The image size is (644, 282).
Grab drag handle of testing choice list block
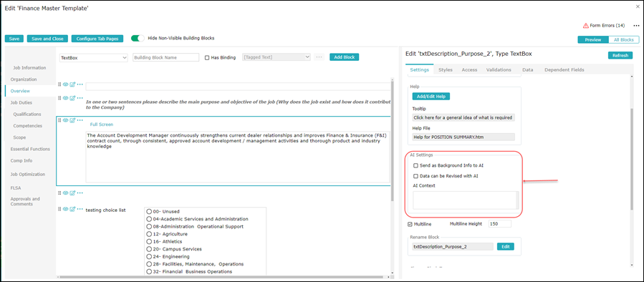pos(59,209)
